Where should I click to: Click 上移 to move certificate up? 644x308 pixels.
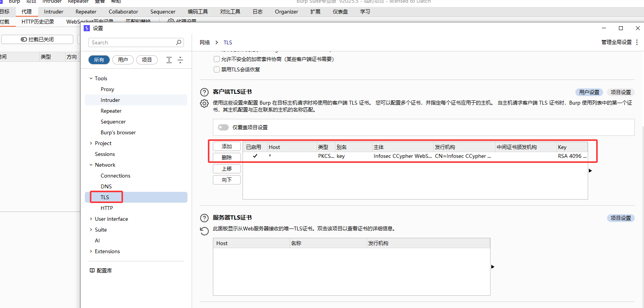click(x=227, y=169)
